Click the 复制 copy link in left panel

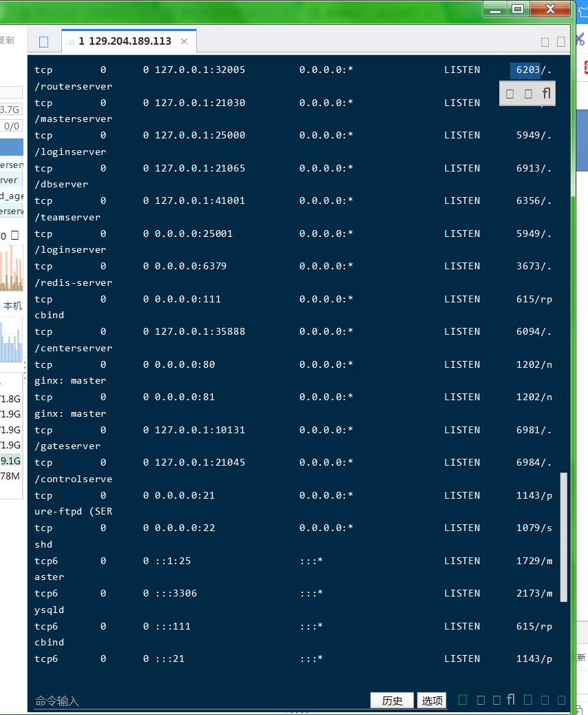[x=6, y=40]
